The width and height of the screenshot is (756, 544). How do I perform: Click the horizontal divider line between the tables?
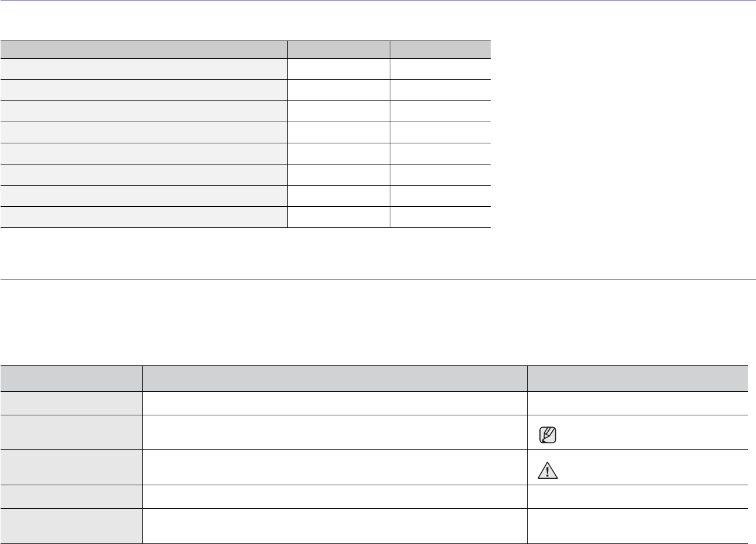point(378,279)
